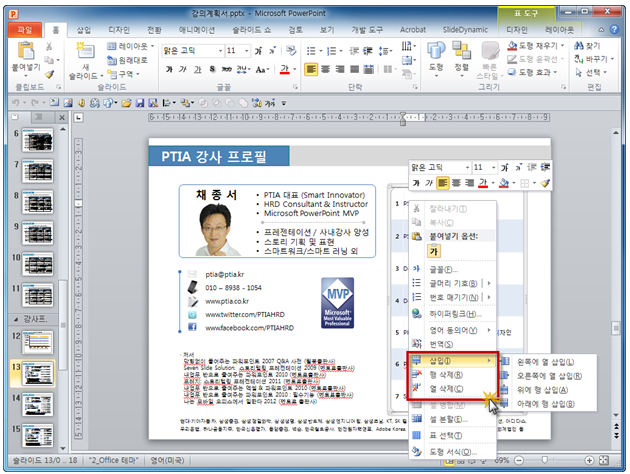
Task: Toggle bold in ribbon font group
Action: 169,69
